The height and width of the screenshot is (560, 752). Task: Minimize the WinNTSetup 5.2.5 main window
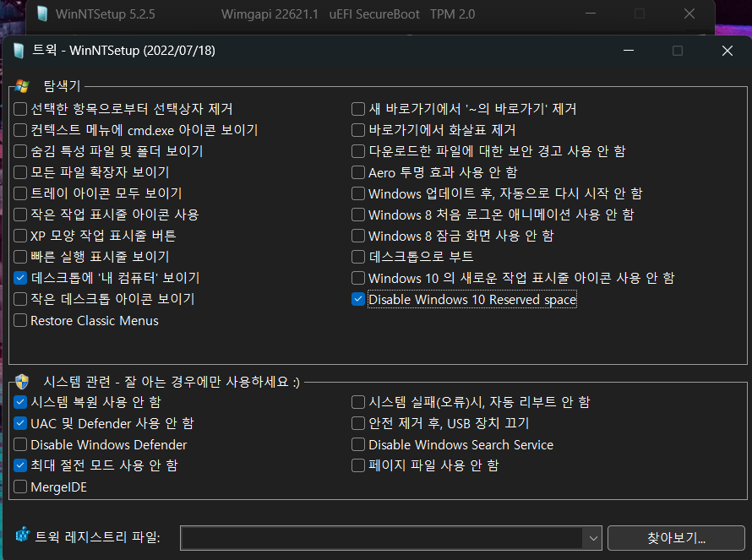(591, 14)
